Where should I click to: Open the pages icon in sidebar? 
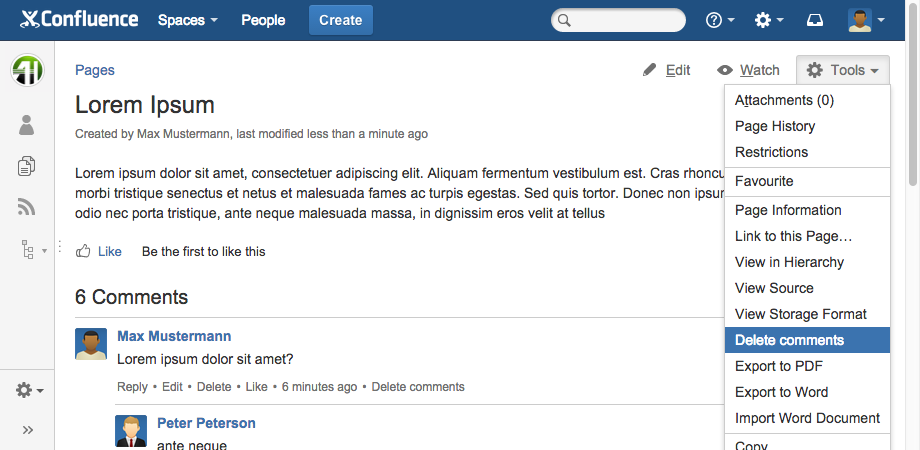(27, 166)
